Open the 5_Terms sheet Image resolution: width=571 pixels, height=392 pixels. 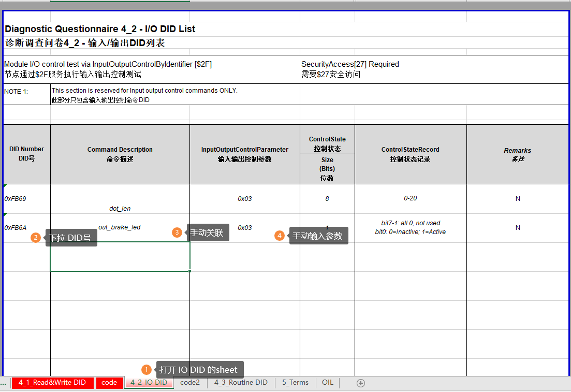[295, 382]
